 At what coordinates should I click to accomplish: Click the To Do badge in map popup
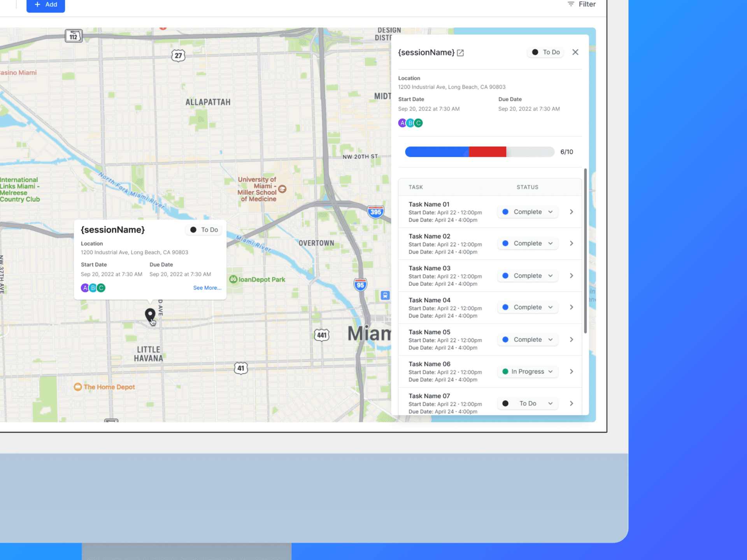pyautogui.click(x=204, y=230)
